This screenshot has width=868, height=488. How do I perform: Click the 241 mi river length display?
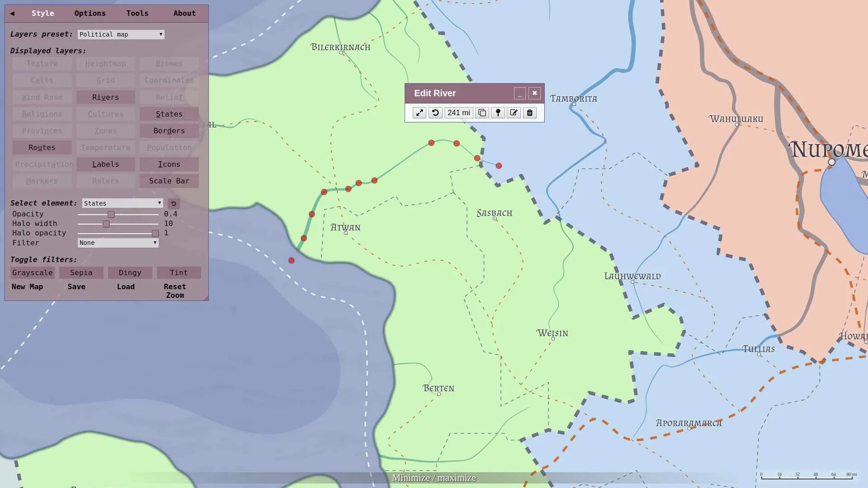point(458,113)
